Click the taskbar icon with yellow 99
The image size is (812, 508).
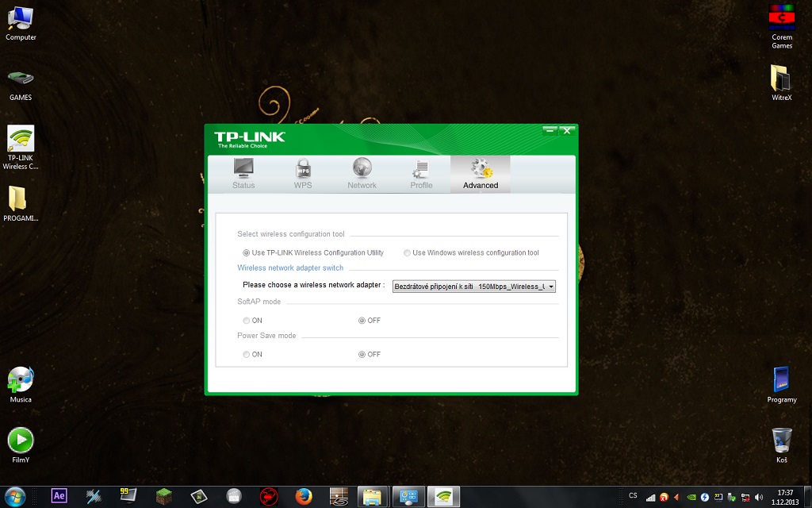[x=128, y=496]
